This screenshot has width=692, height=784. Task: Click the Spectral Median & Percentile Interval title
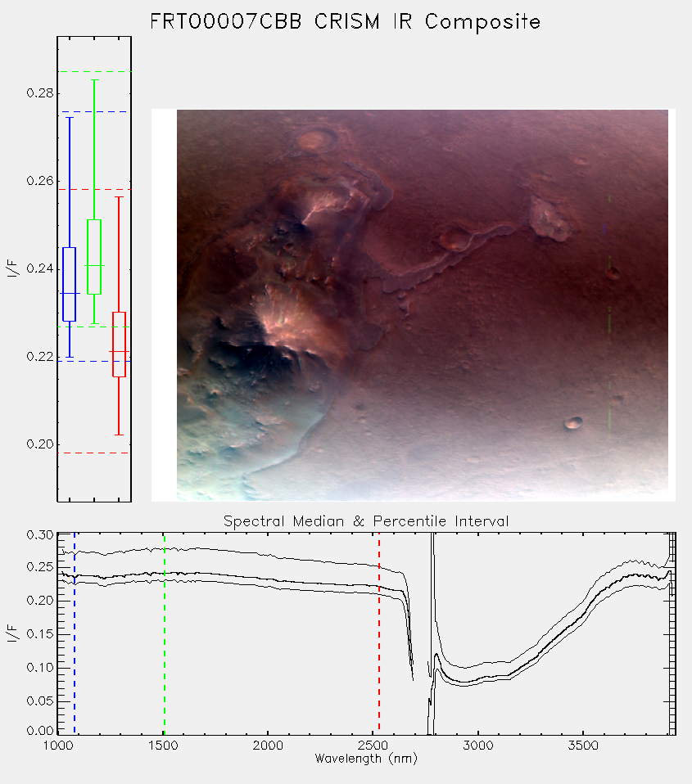tap(366, 521)
